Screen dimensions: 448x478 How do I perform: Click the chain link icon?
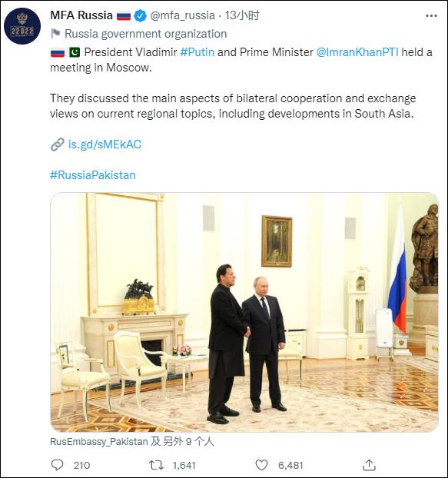tap(58, 144)
